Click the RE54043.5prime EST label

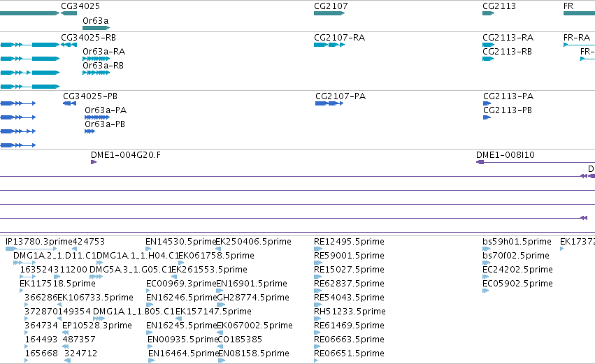pyautogui.click(x=349, y=298)
